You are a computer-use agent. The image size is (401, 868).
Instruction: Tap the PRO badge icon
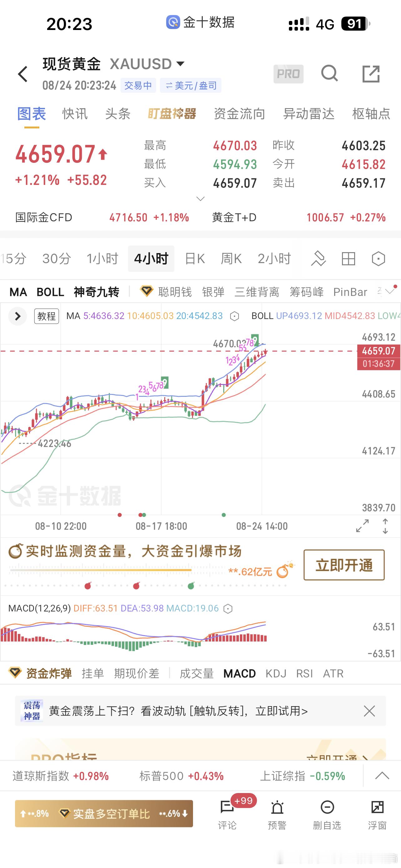click(x=288, y=74)
